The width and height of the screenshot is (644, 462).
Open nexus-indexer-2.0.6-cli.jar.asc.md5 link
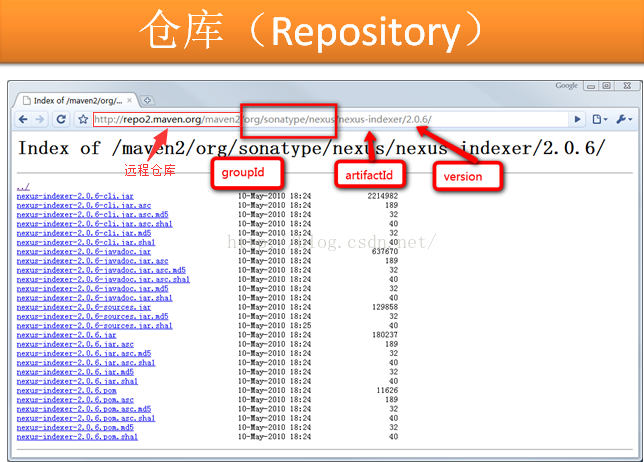coord(92,214)
